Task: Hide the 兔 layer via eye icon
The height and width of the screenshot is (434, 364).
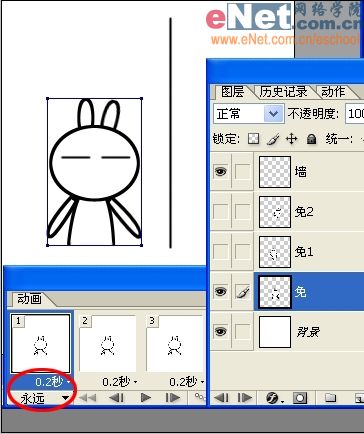Action: pos(221,292)
